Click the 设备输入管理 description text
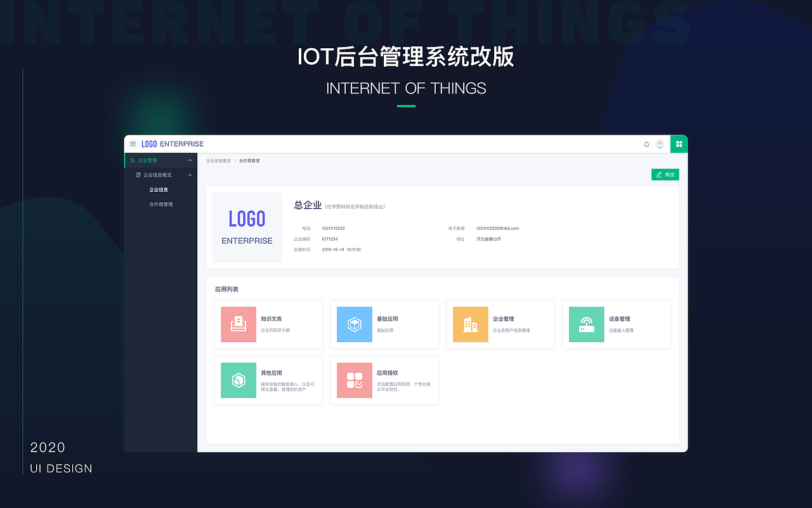The image size is (812, 508). [x=622, y=331]
